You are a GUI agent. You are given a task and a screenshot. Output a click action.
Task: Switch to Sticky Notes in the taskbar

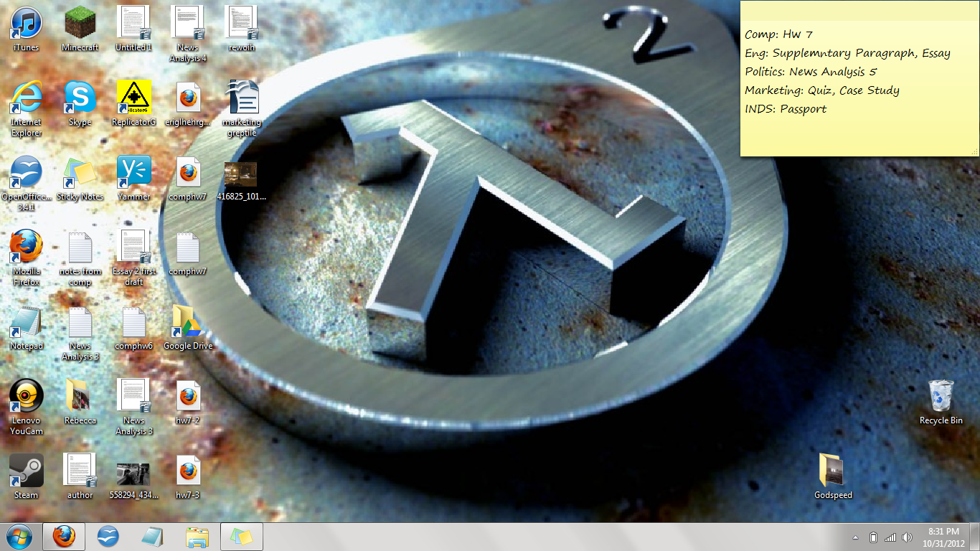click(x=242, y=537)
